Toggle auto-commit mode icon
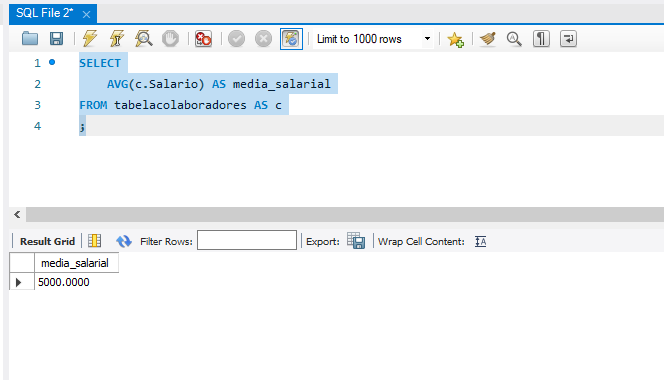 [x=291, y=39]
